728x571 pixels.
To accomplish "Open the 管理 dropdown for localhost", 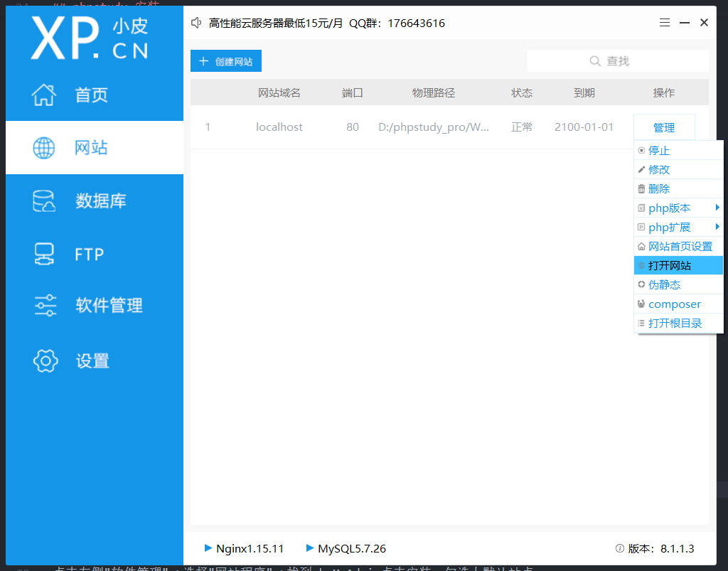I will point(664,127).
